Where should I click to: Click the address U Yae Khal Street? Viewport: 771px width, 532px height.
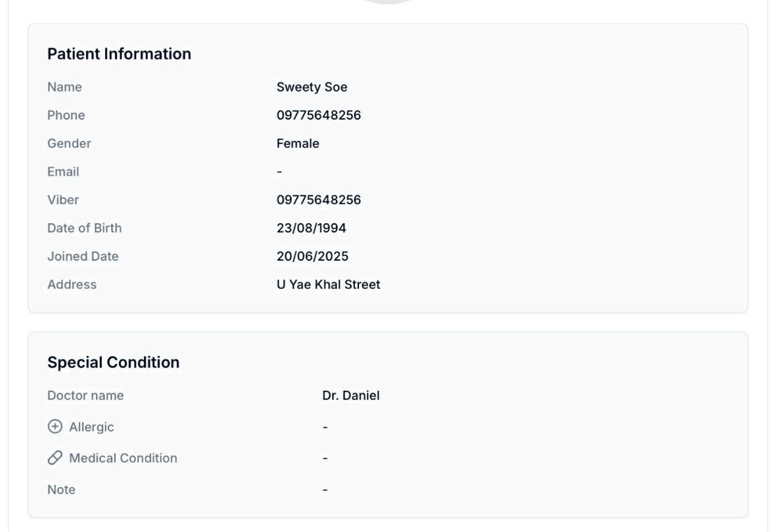point(328,285)
